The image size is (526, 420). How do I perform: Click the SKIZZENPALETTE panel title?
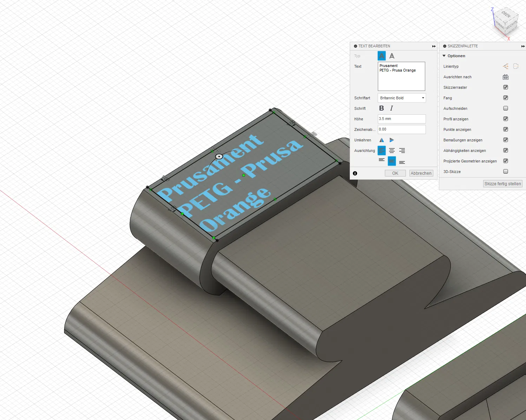(463, 46)
